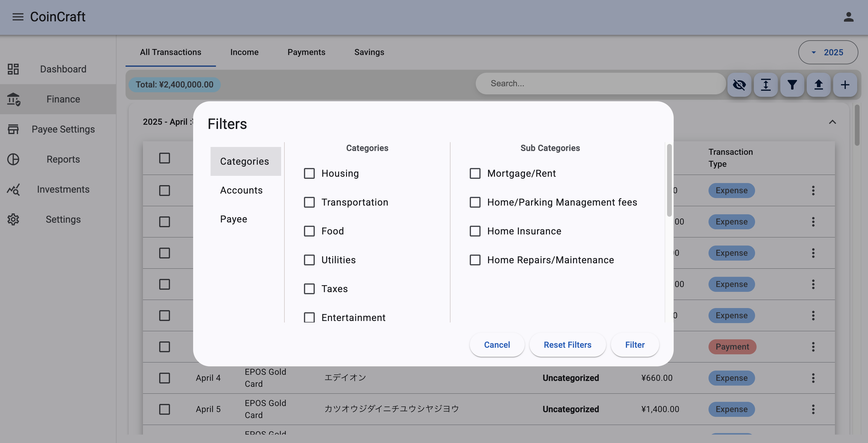Click Expense badge on ¥660.00 row
Screen dimensions: 868x443
point(732,378)
